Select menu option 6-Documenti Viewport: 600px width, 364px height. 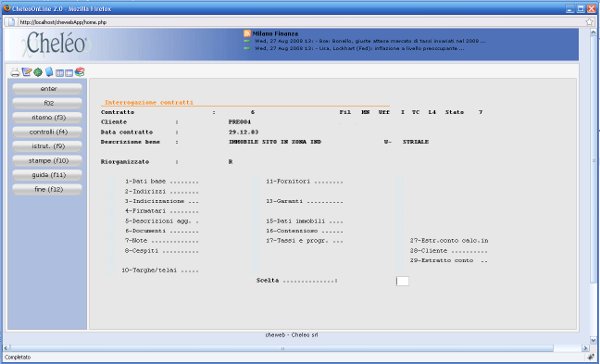[162, 231]
